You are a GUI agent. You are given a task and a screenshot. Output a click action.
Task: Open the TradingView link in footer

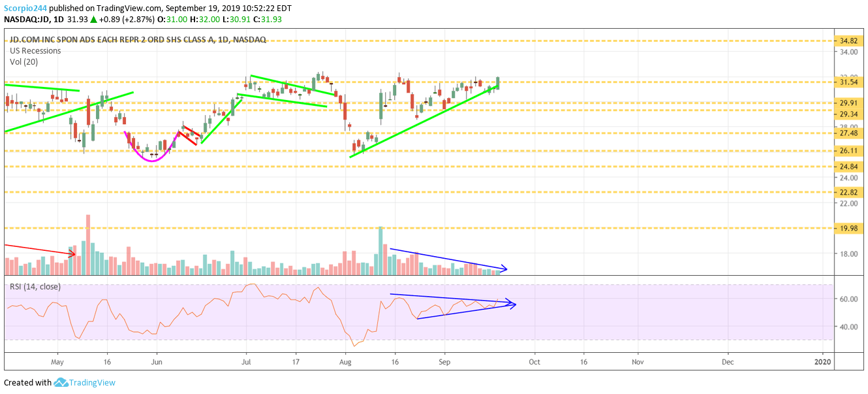click(92, 383)
